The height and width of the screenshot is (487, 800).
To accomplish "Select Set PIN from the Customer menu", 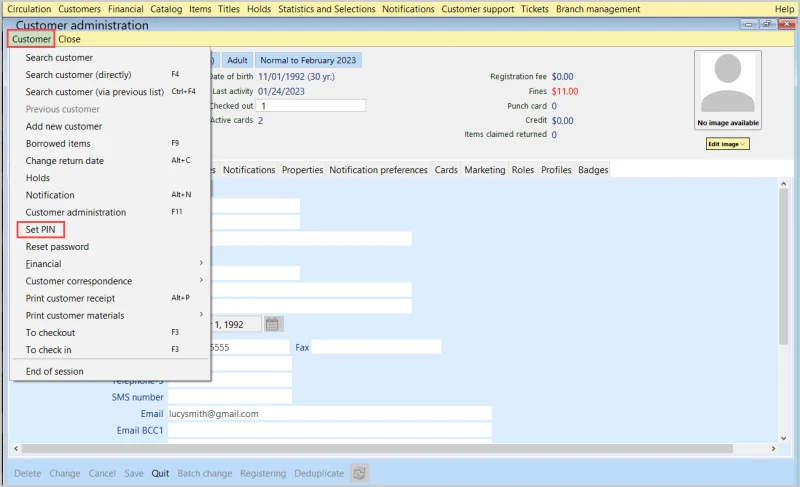I will [x=42, y=230].
